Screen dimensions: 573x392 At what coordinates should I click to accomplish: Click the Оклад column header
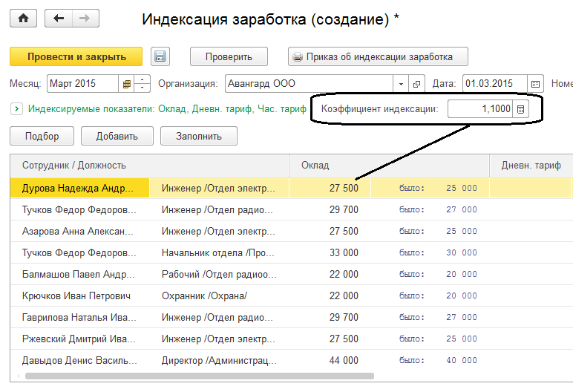point(389,165)
